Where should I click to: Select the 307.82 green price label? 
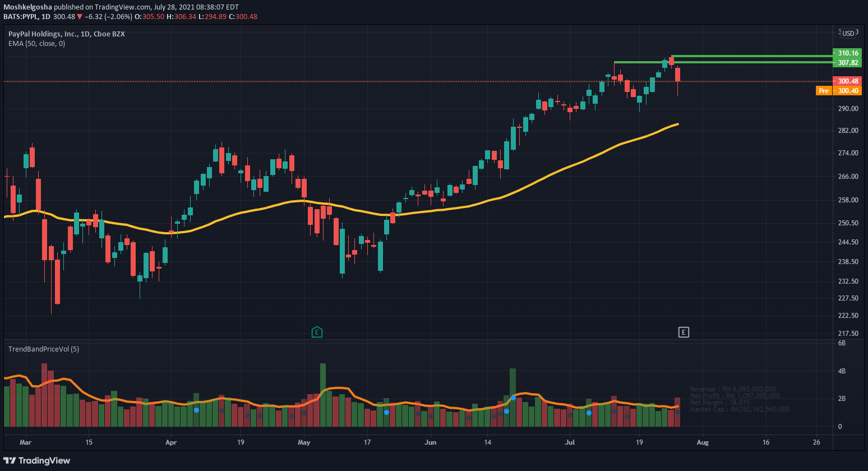[x=848, y=63]
